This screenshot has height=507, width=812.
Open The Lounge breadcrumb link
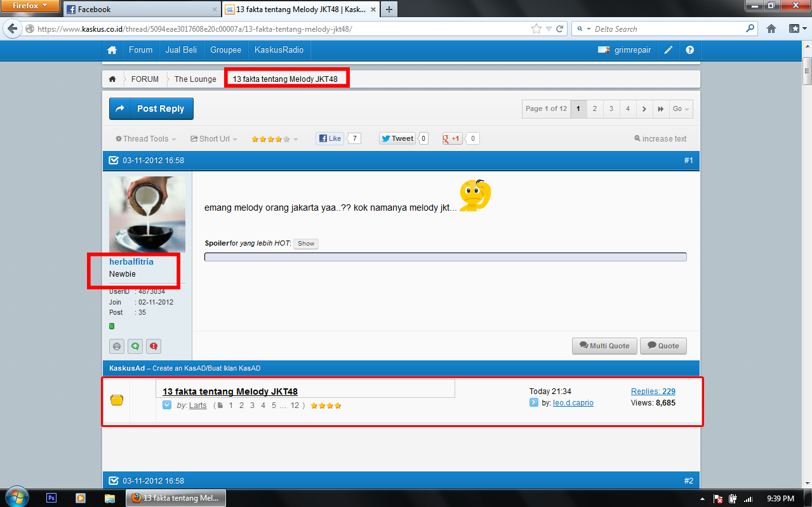(x=196, y=79)
